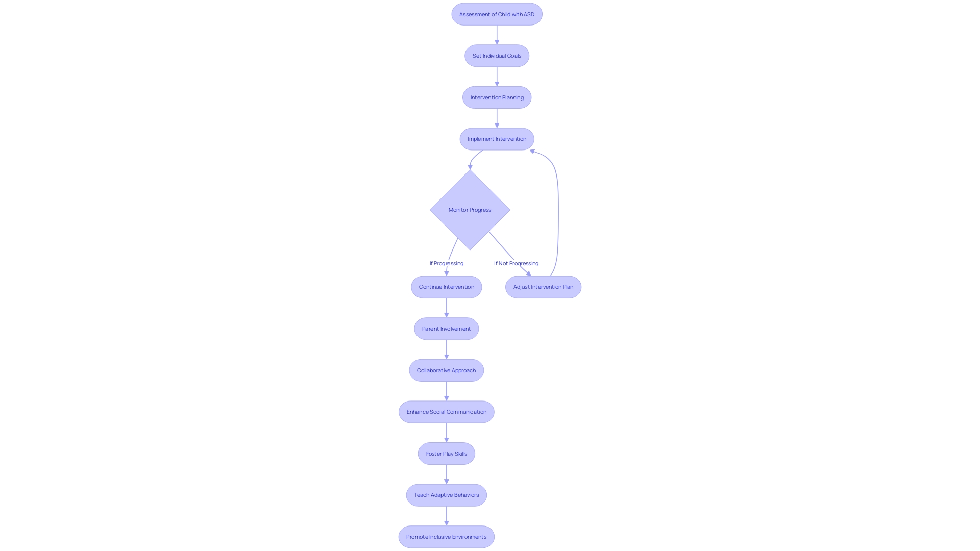Select the If Not Progressing branch label
This screenshot has width=980, height=551.
click(x=516, y=262)
